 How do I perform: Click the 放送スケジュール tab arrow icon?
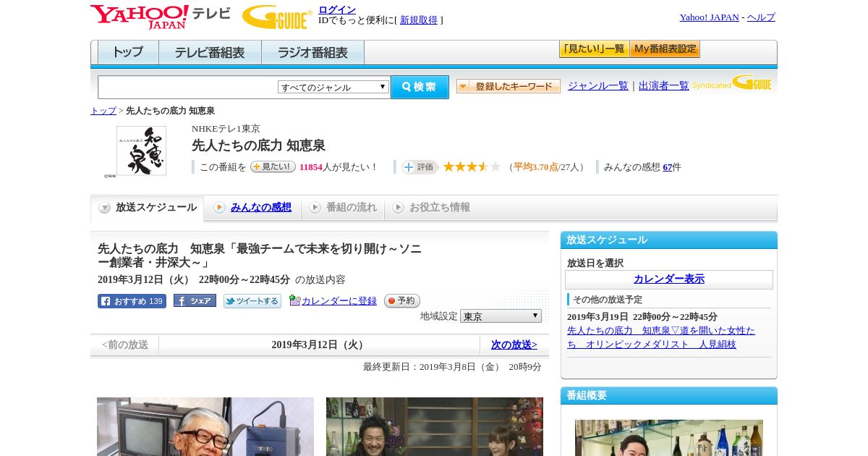pyautogui.click(x=105, y=208)
